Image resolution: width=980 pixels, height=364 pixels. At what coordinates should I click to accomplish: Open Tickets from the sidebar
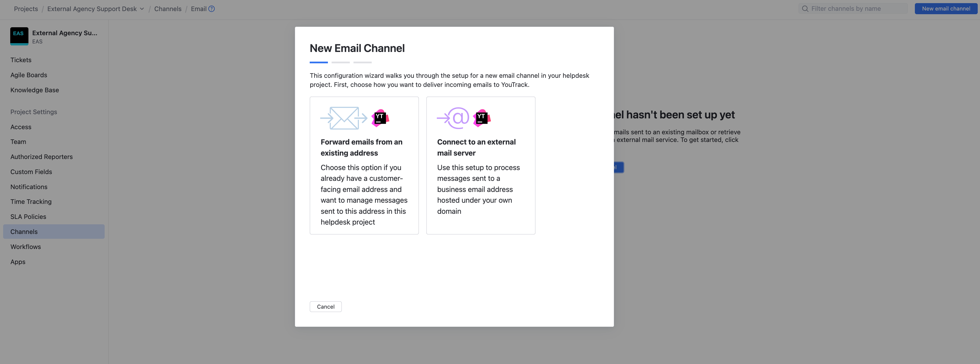click(x=21, y=60)
